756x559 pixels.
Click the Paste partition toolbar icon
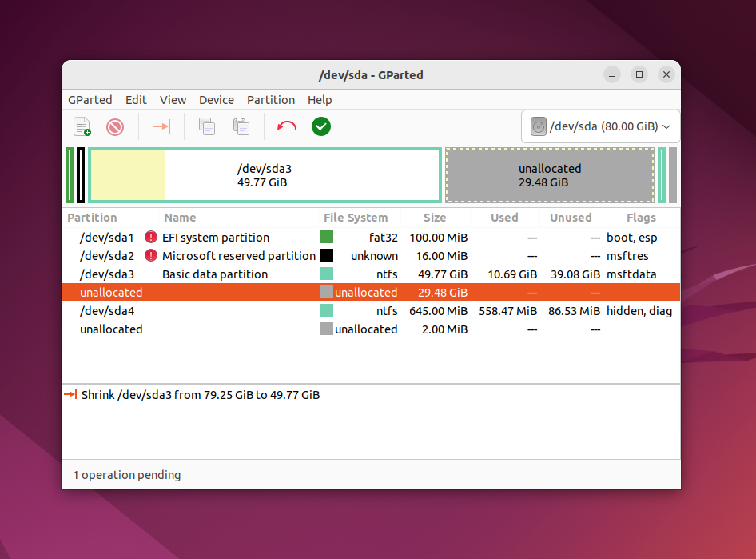(241, 126)
